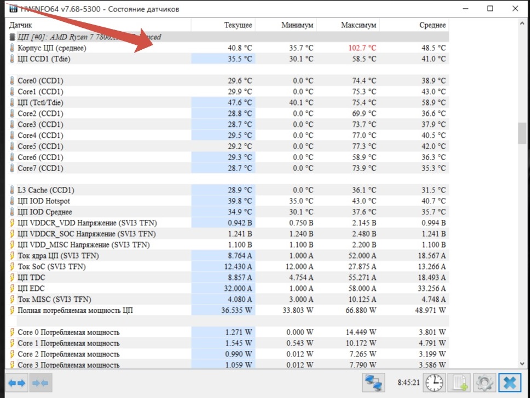Select the Ток ядра ЦП (SVI3 TFN) row
This screenshot has height=398, width=532.
coord(228,256)
